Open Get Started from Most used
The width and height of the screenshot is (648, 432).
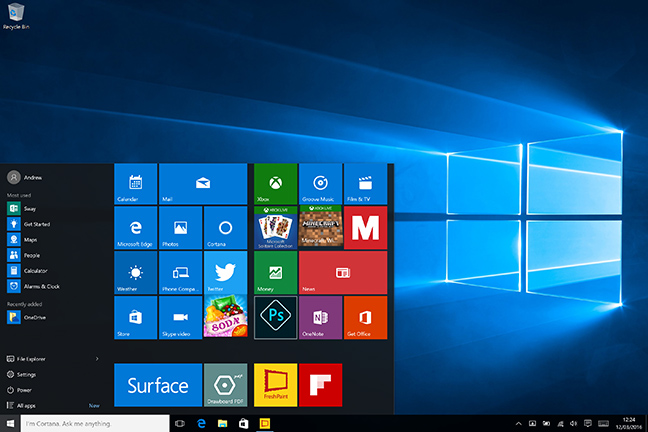(28, 224)
